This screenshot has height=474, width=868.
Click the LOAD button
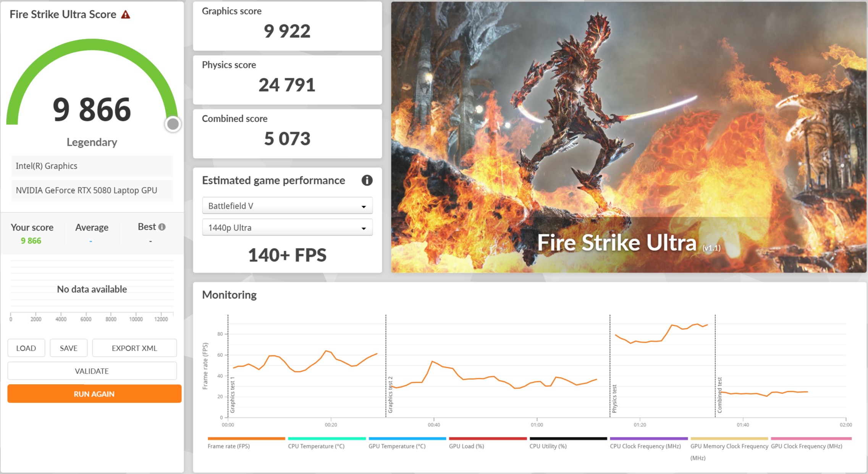(x=26, y=348)
